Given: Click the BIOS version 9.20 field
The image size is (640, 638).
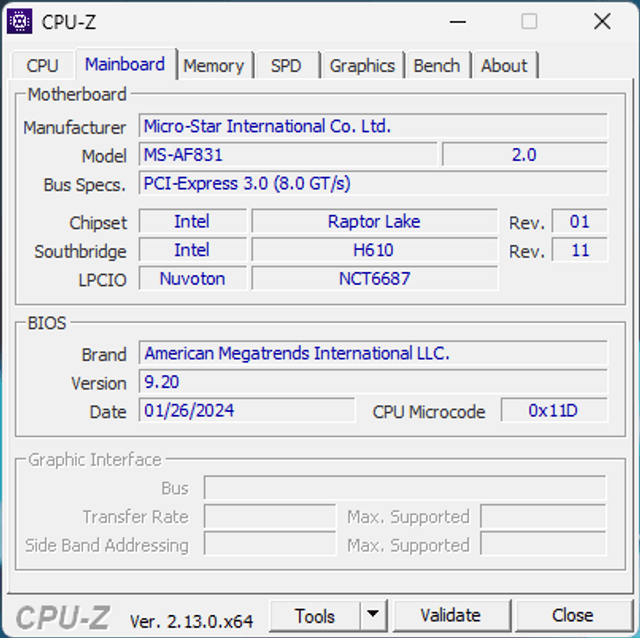Looking at the screenshot, I should pyautogui.click(x=373, y=382).
